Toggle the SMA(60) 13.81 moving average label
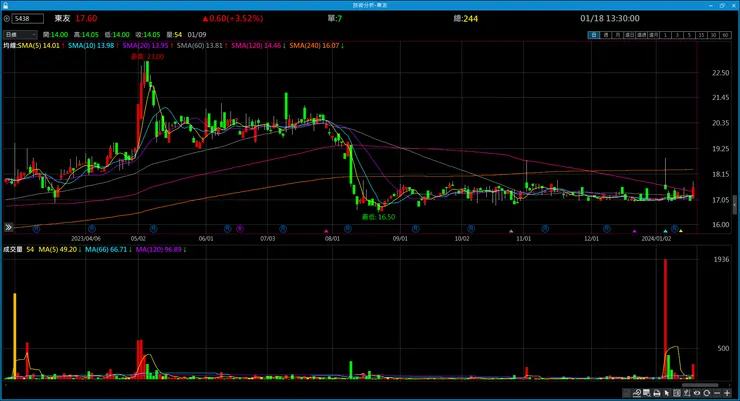This screenshot has height=401, width=740. (x=200, y=46)
